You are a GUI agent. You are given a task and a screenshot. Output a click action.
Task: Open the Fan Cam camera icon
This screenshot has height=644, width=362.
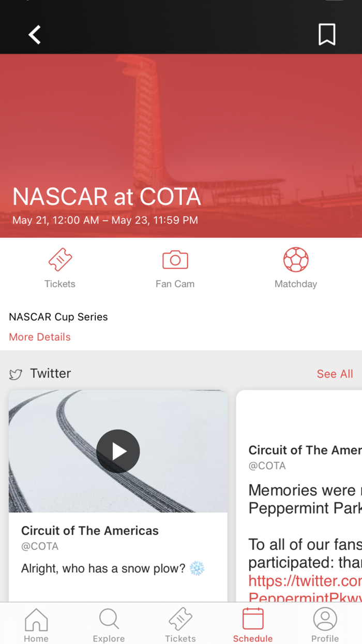pos(175,259)
